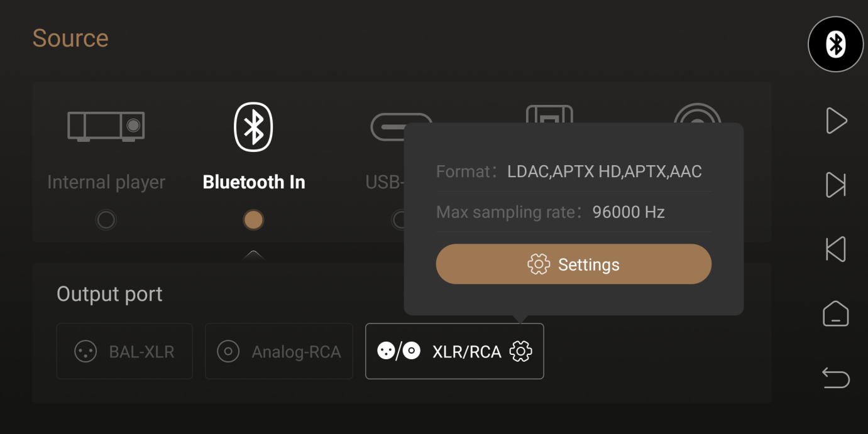Select the XLR/RCA output port
This screenshot has width=868, height=434.
pos(454,351)
